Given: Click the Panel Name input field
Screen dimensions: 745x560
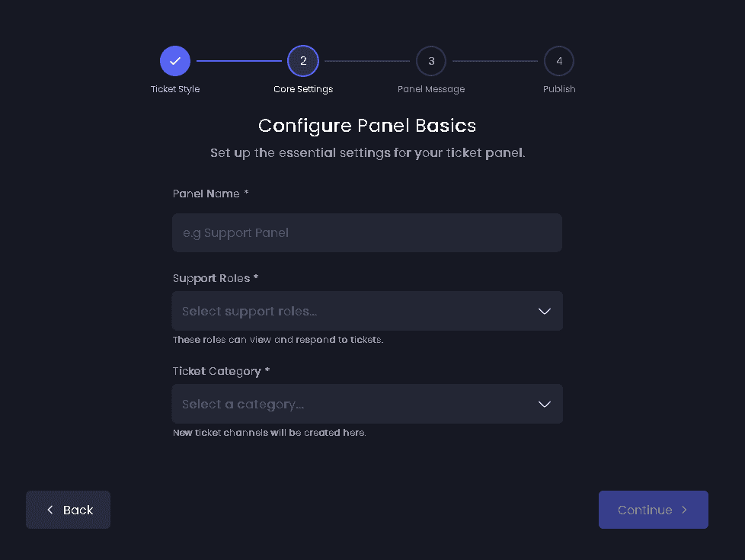Looking at the screenshot, I should point(367,232).
